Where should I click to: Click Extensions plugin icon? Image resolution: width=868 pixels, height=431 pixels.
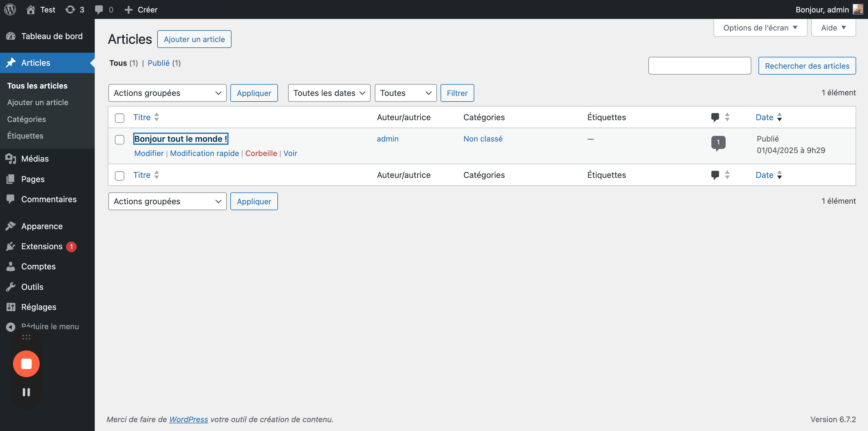click(x=11, y=246)
